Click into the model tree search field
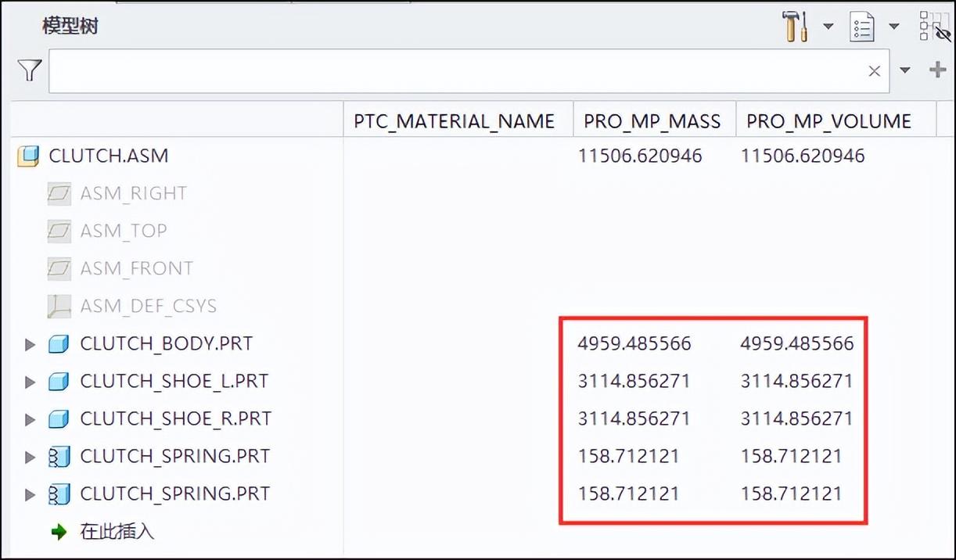This screenshot has width=956, height=560. [x=454, y=71]
